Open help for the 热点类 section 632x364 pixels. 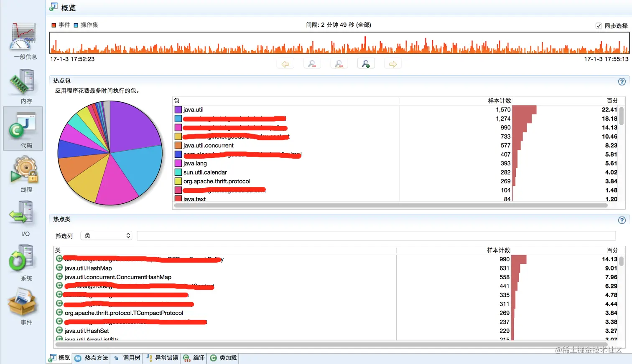coord(622,220)
